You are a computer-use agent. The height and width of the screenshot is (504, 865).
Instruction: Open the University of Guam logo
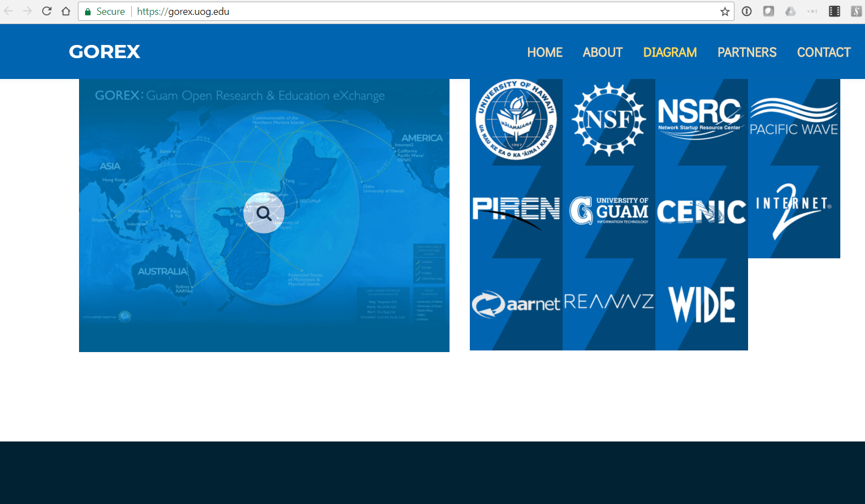point(609,211)
